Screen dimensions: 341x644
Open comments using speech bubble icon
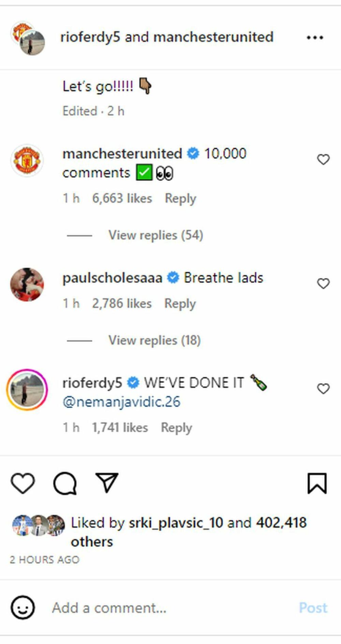tap(65, 483)
